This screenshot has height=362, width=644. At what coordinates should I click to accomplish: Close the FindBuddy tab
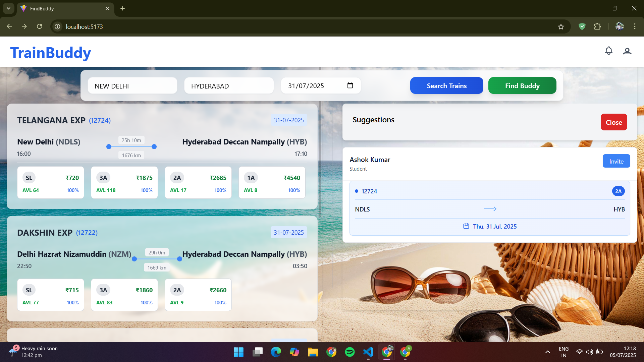point(107,8)
